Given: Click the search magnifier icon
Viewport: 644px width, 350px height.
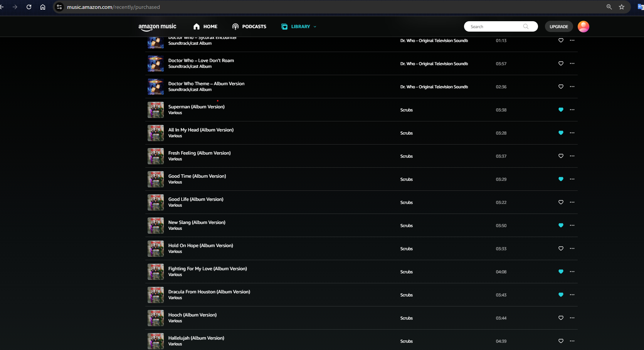Looking at the screenshot, I should point(526,27).
